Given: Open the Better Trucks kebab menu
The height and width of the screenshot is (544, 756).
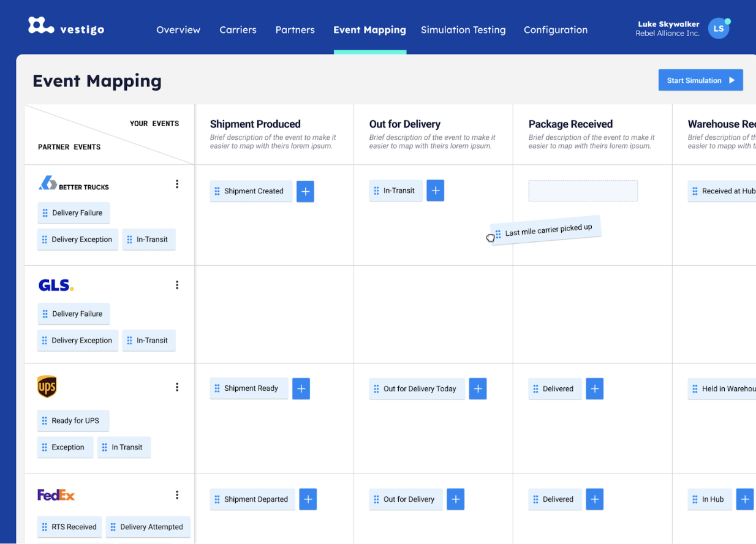Looking at the screenshot, I should click(x=177, y=183).
